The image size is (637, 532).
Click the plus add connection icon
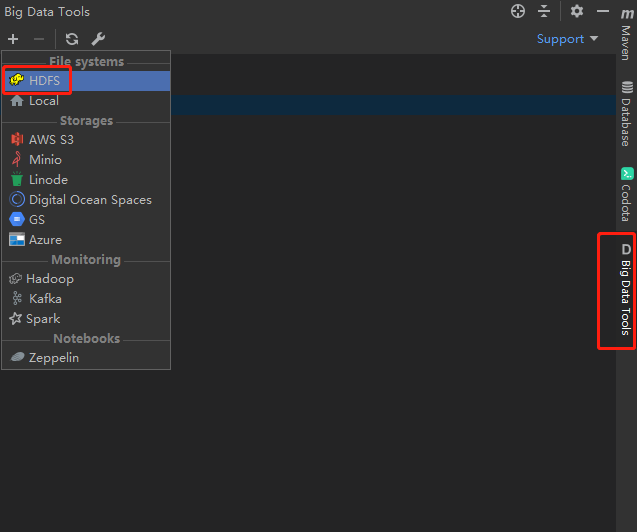tap(13, 39)
